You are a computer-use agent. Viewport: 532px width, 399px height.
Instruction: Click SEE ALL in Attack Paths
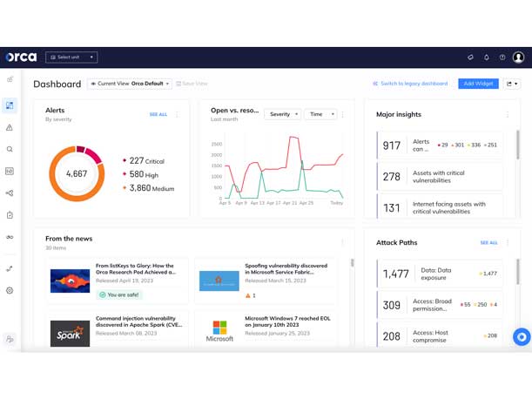(x=488, y=243)
